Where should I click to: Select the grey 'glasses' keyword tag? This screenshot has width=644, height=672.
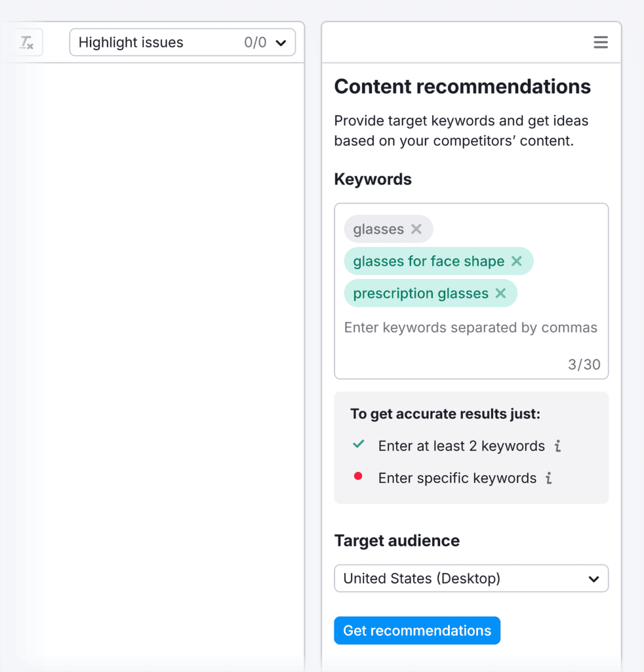coord(378,229)
